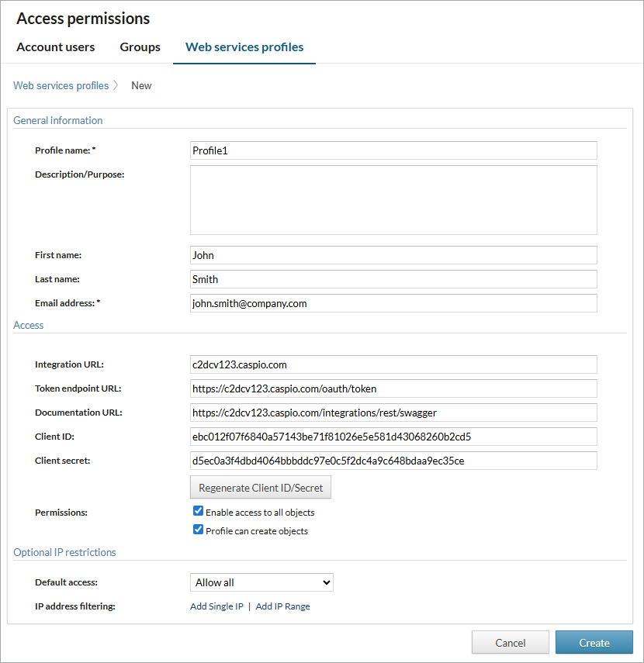Click the Regenerate Client ID/Secret button

[261, 487]
